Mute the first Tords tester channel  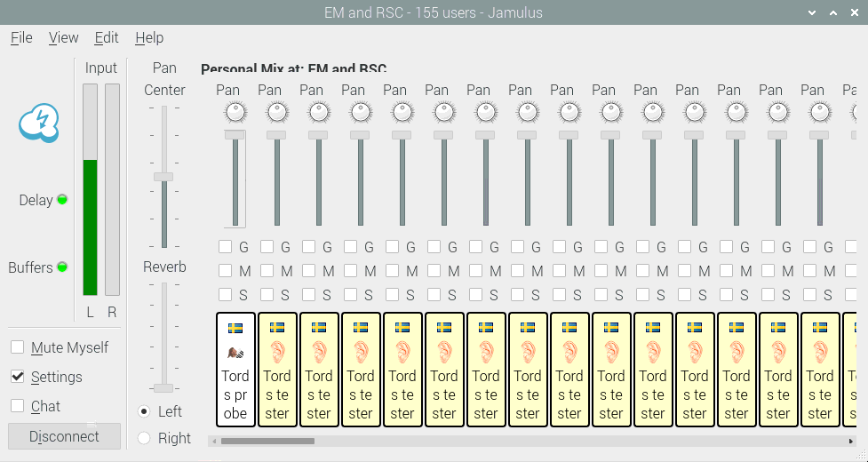(x=267, y=271)
